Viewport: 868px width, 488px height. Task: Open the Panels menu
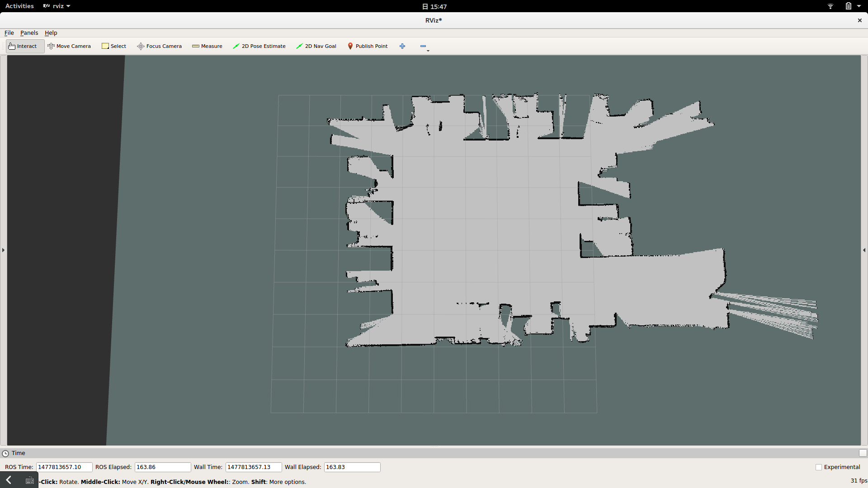(x=29, y=33)
